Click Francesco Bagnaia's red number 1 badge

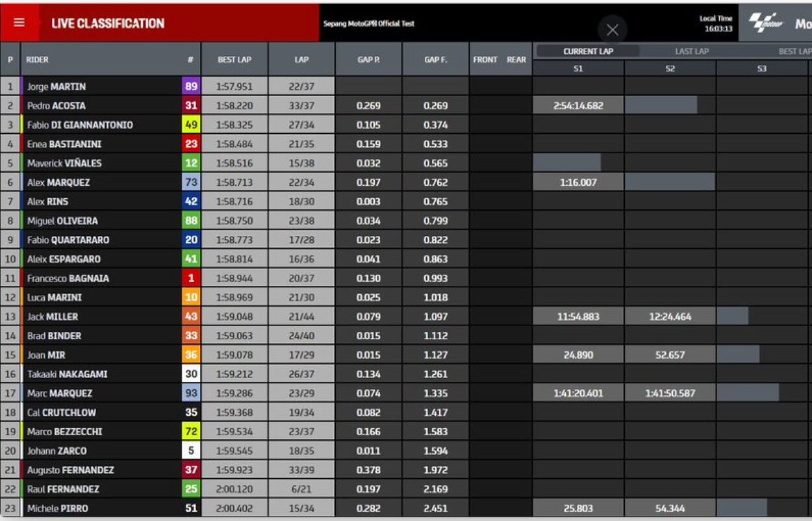click(x=191, y=278)
